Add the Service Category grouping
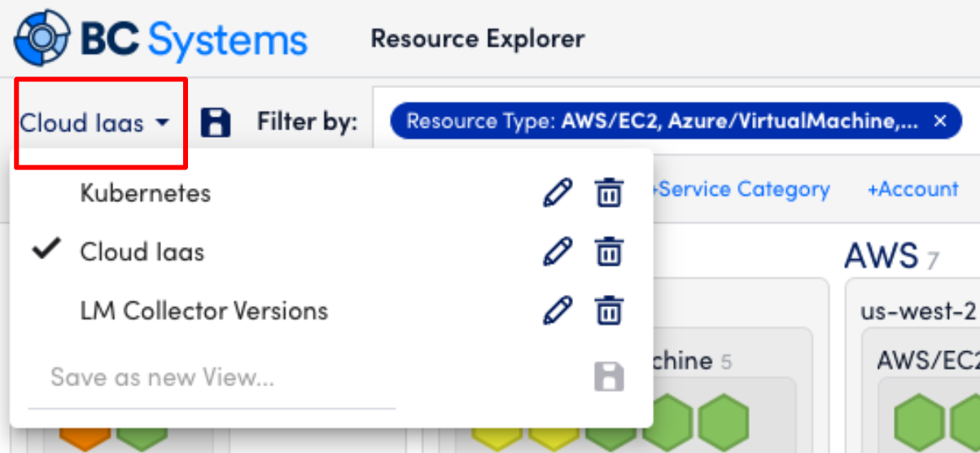The width and height of the screenshot is (980, 453). (x=741, y=190)
